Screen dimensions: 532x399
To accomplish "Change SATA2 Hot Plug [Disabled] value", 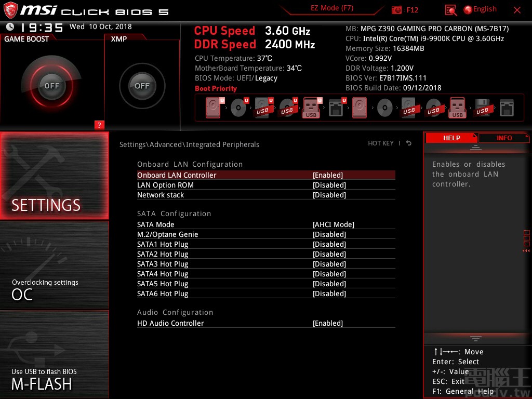I will [x=329, y=254].
